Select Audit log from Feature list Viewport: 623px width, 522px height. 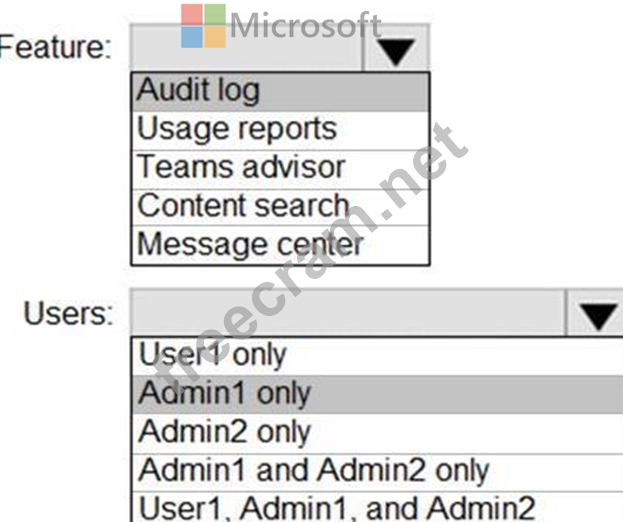point(280,90)
